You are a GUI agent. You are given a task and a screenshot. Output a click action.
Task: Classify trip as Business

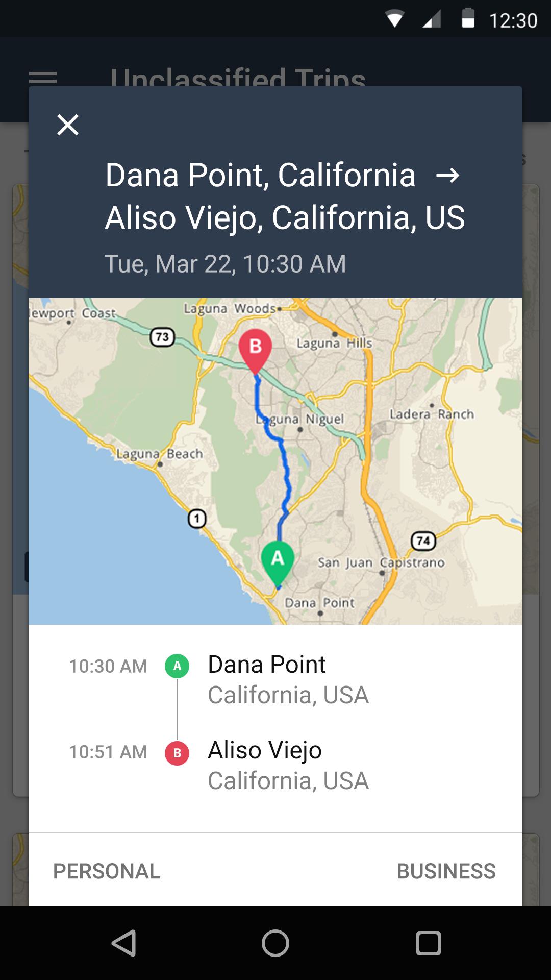pos(446,871)
